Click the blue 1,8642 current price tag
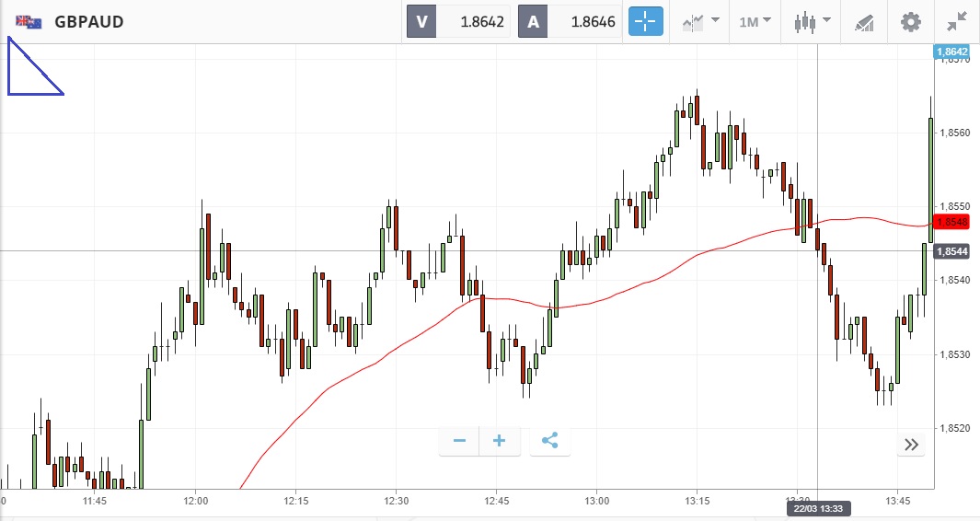The image size is (980, 521). (951, 52)
